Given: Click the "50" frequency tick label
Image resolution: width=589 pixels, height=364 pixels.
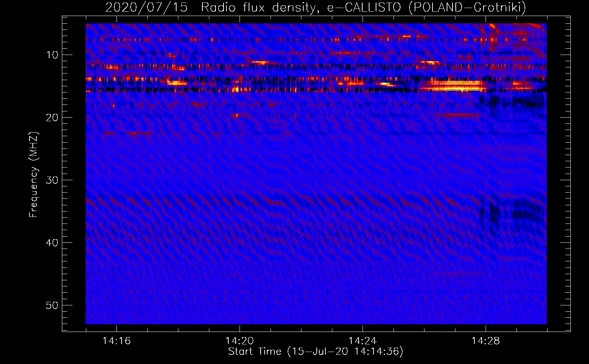Looking at the screenshot, I should (x=52, y=305).
